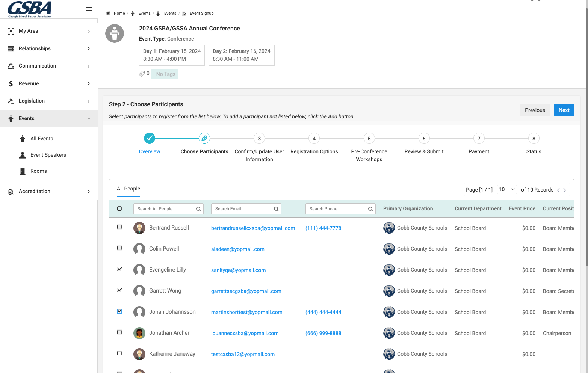Image resolution: width=588 pixels, height=373 pixels.
Task: Open All Events menu item
Action: (x=42, y=139)
